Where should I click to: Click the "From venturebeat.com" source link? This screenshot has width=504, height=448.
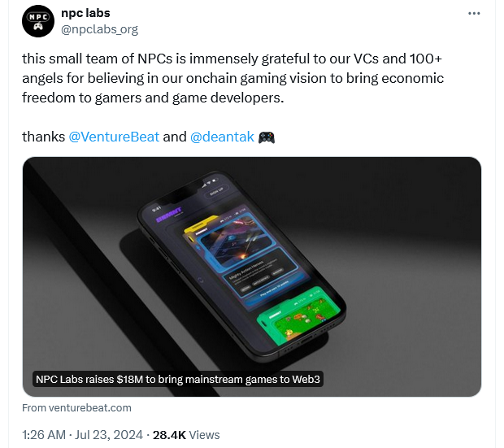76,407
